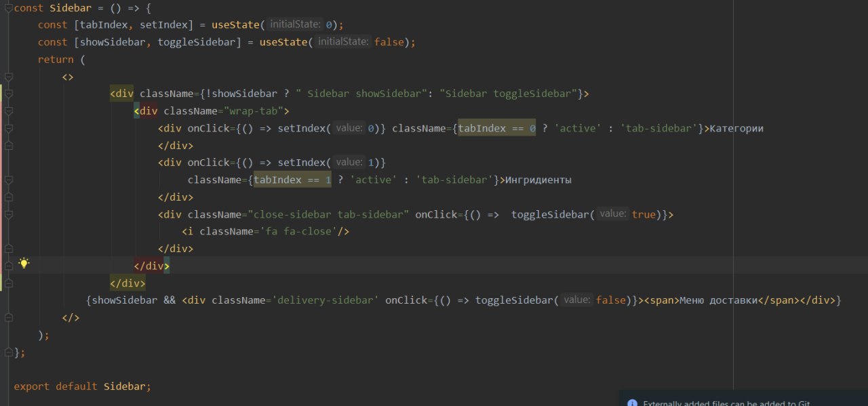Image resolution: width=868 pixels, height=406 pixels.
Task: Click the highlighted closing </div> on lightbulb line
Action: [x=152, y=266]
